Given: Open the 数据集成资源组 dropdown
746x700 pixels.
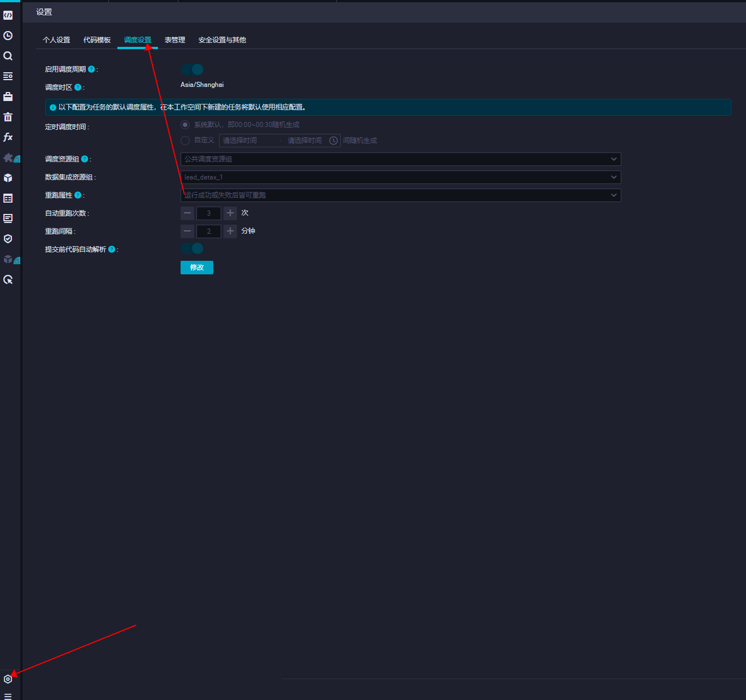Looking at the screenshot, I should 401,177.
